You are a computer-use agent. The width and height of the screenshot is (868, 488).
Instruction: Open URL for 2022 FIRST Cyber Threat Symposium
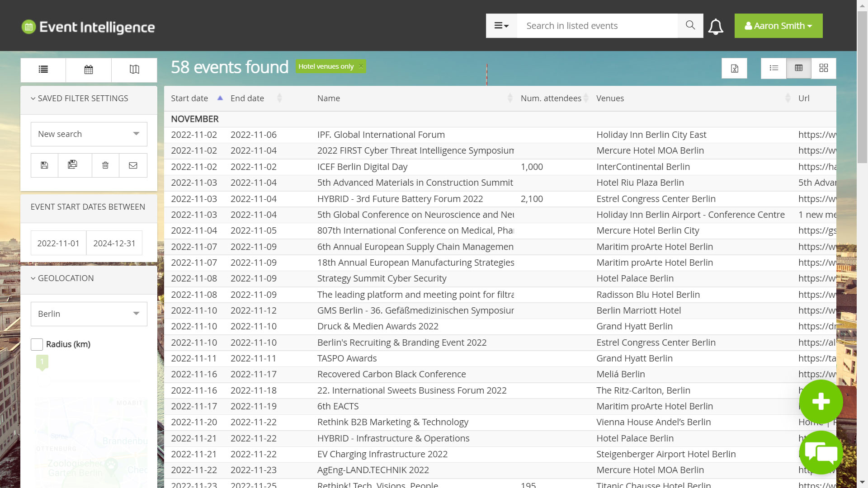817,150
